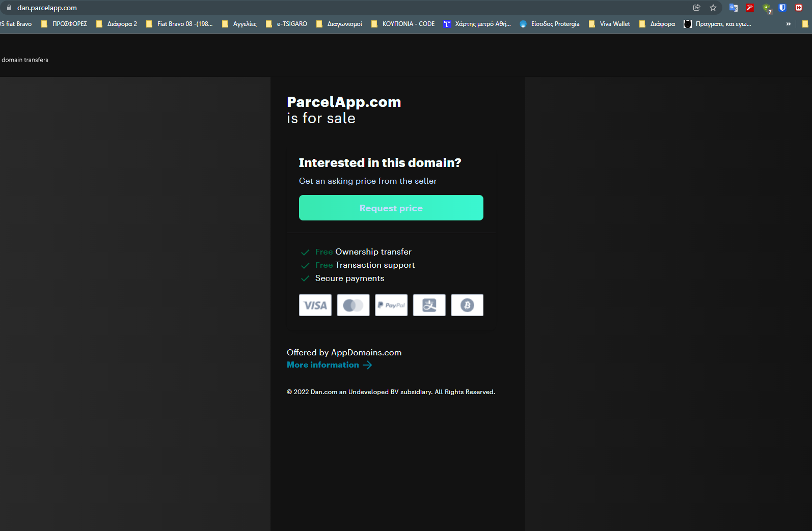
Task: Click the Interested in this domain? heading
Action: (380, 162)
